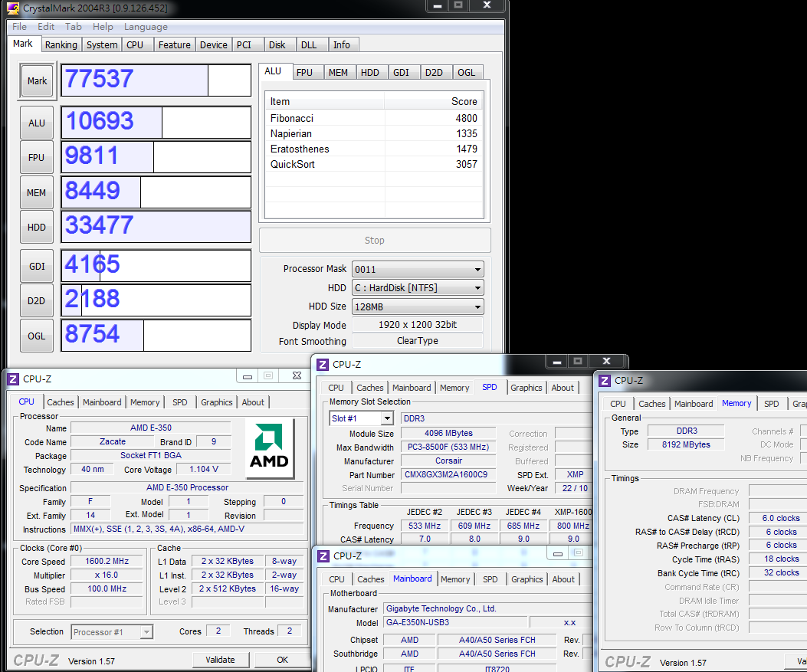Screen dimensions: 807x672
Task: Click the CPU-Z Z icon in CPU window
Action: (x=13, y=379)
